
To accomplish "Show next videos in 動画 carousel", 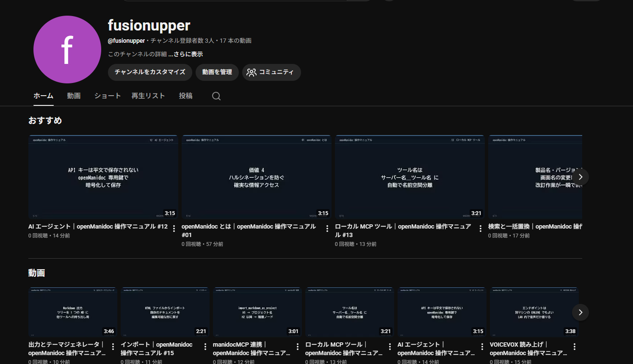I will [x=580, y=312].
